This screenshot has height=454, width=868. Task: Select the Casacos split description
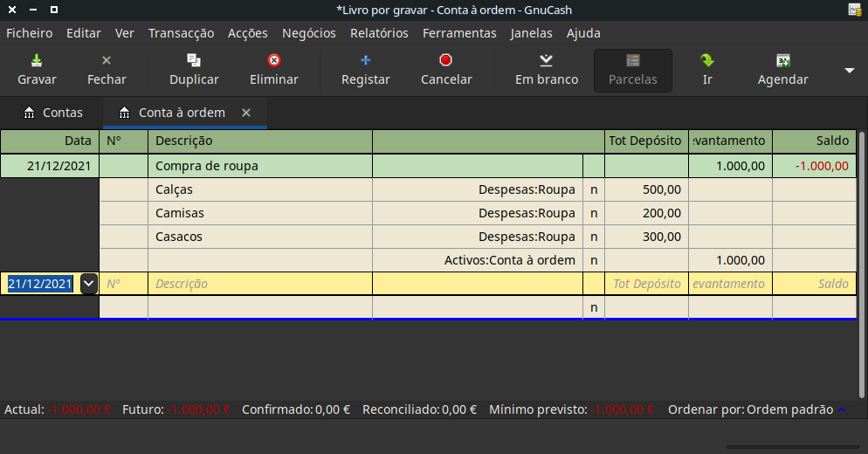pyautogui.click(x=260, y=237)
